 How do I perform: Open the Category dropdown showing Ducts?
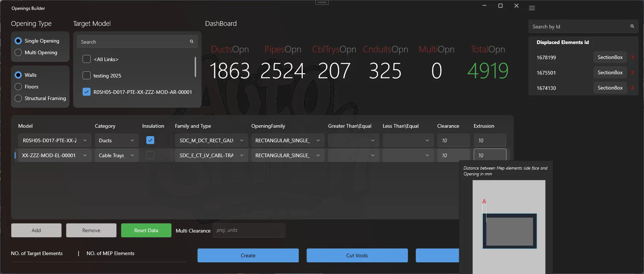(x=116, y=140)
